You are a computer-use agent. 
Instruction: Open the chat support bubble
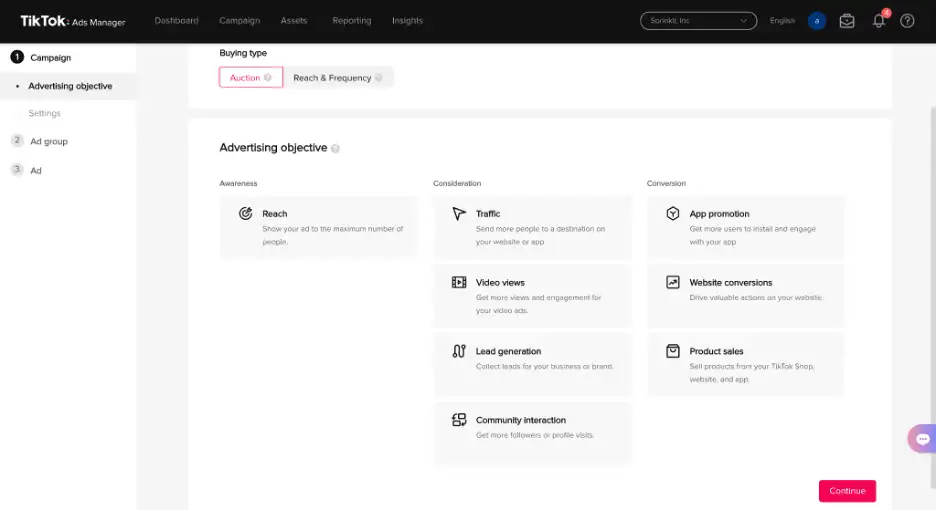click(922, 439)
